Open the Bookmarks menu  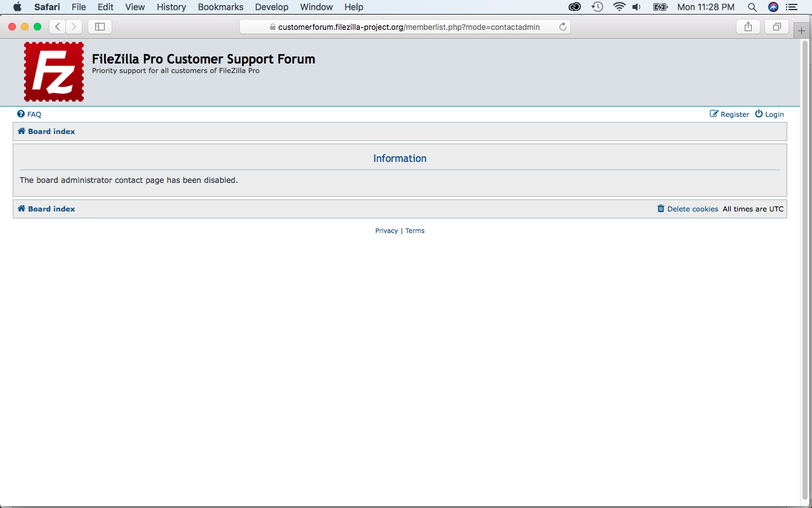pos(221,7)
